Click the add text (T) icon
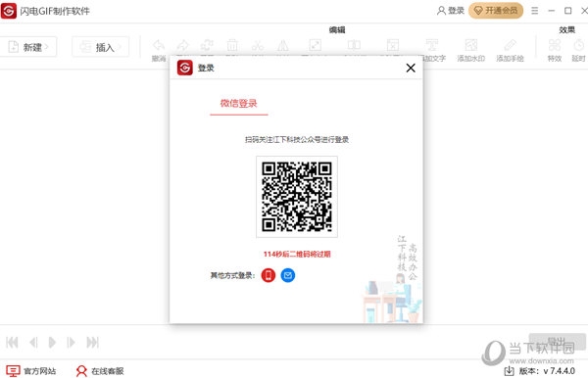588x378 pixels. tap(431, 46)
